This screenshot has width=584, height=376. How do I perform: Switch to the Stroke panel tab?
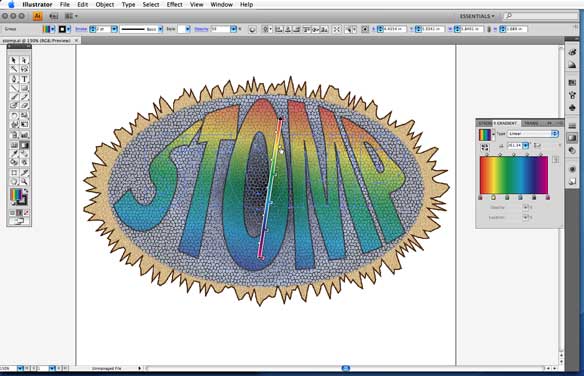[x=485, y=123]
